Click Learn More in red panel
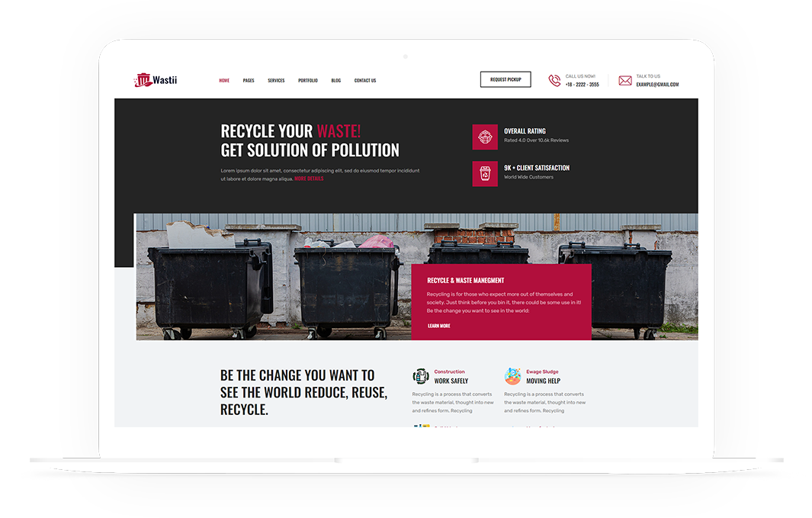 [x=439, y=326]
